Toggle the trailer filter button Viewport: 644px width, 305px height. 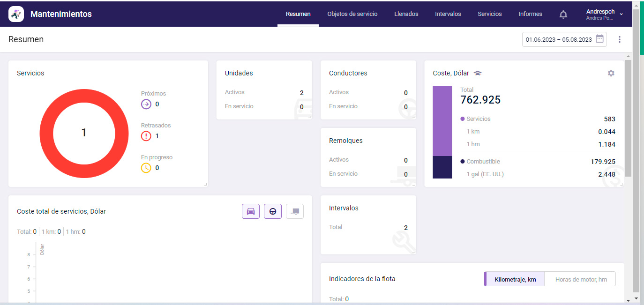pos(295,211)
